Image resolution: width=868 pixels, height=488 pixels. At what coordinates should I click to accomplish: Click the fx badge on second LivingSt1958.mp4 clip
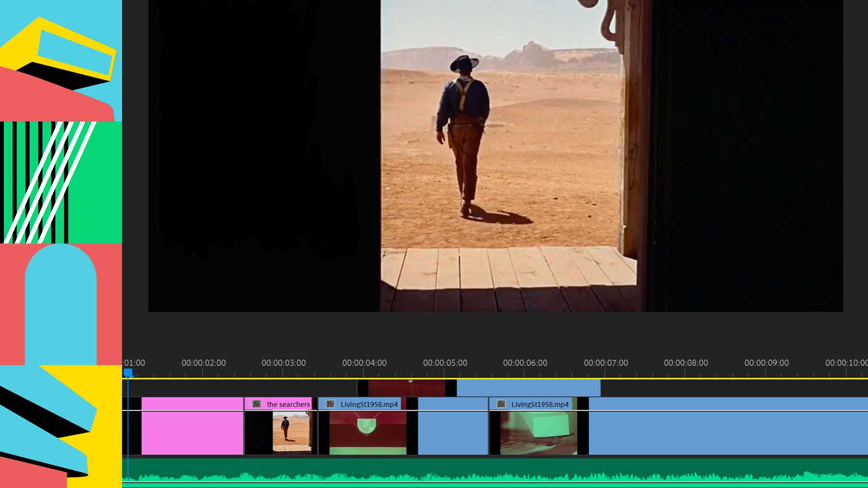coord(501,404)
